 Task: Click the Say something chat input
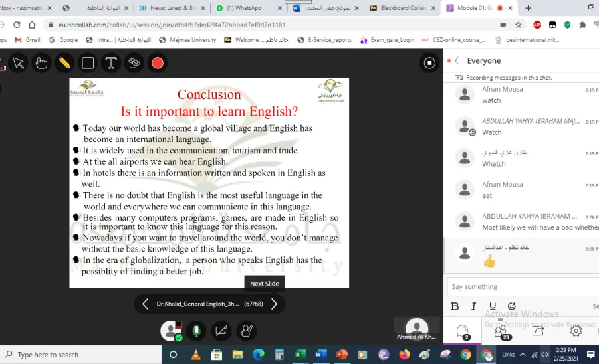(x=523, y=286)
